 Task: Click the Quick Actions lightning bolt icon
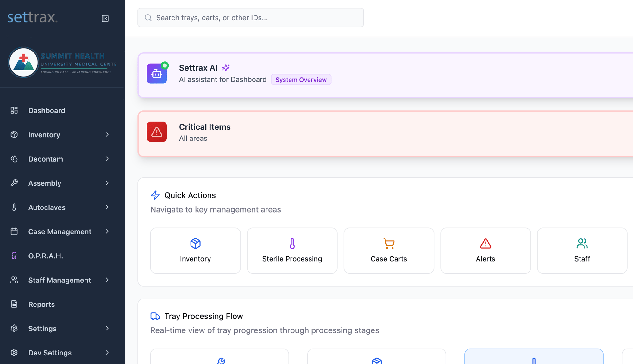click(155, 195)
